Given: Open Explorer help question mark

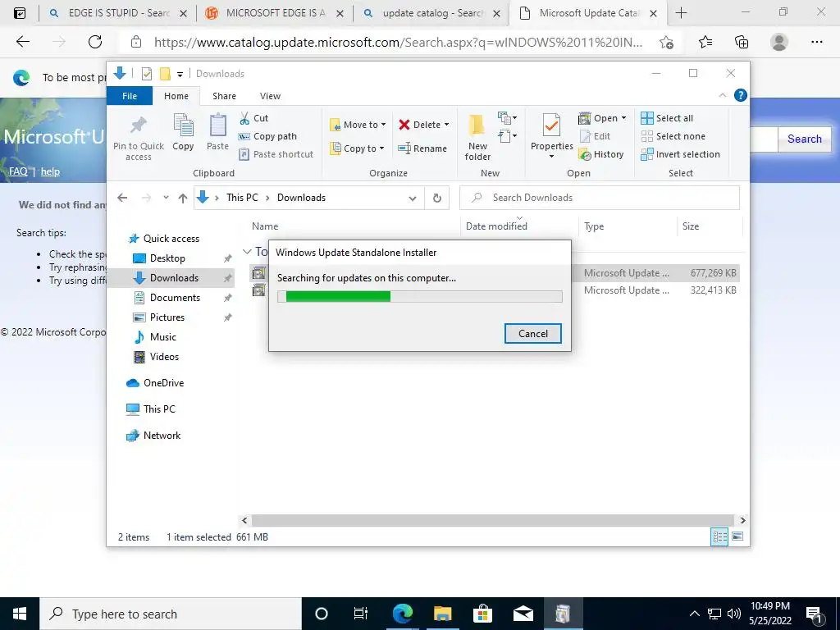Looking at the screenshot, I should (x=741, y=95).
